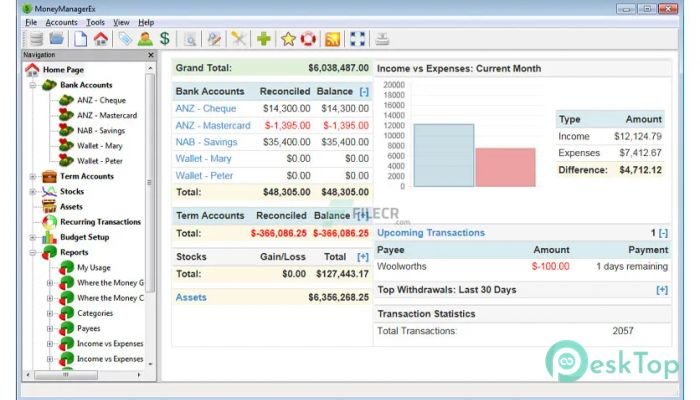Click the New Database toolbar icon
Screen dimensions: 700x400
[x=37, y=39]
